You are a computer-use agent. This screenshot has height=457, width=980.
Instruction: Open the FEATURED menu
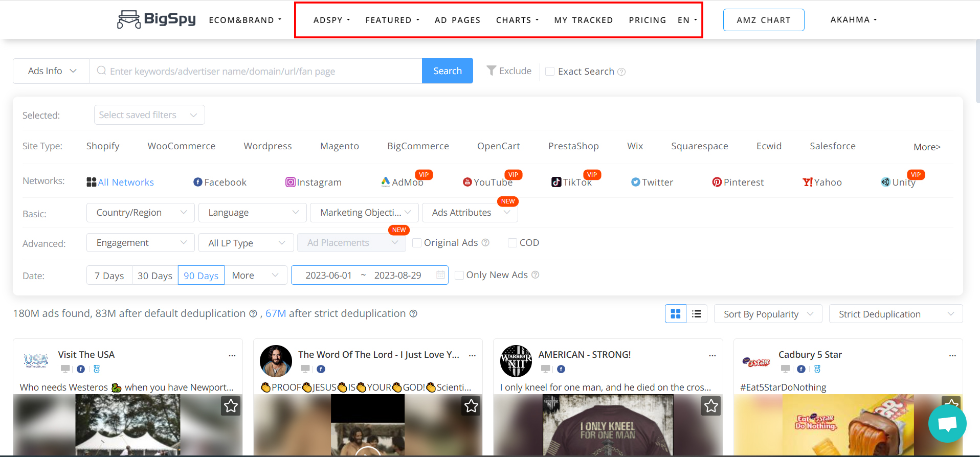click(x=392, y=20)
